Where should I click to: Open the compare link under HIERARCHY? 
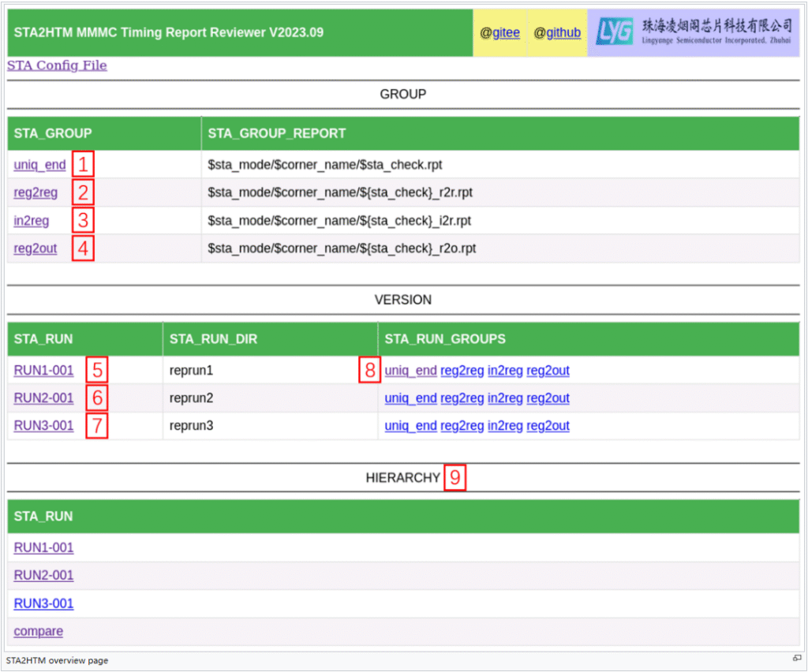click(38, 632)
